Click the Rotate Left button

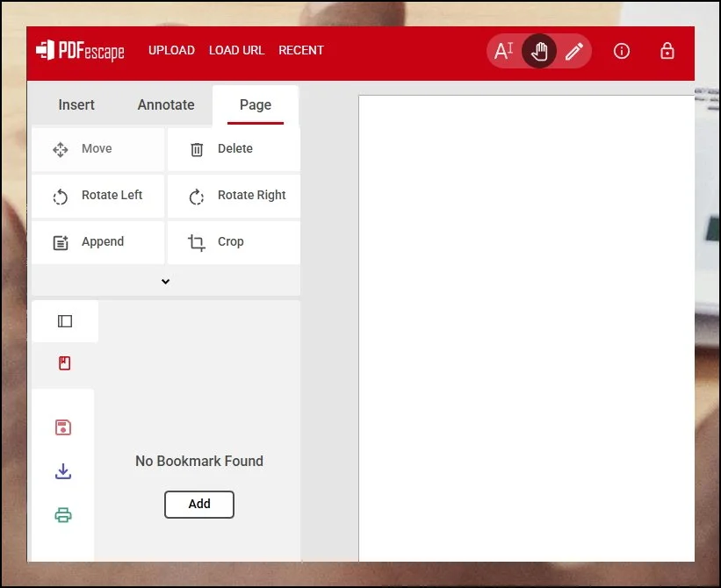(x=98, y=196)
